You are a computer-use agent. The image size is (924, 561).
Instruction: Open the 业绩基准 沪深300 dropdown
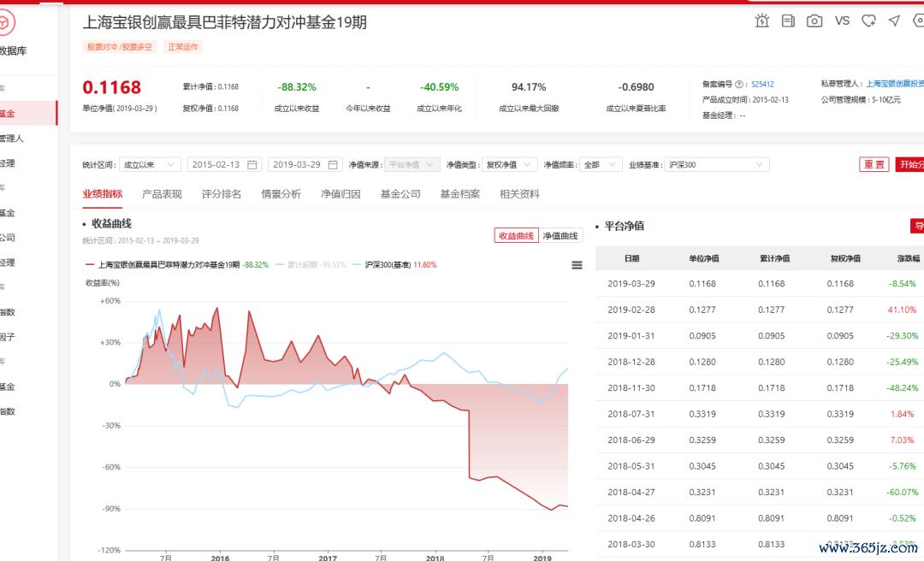coord(717,165)
